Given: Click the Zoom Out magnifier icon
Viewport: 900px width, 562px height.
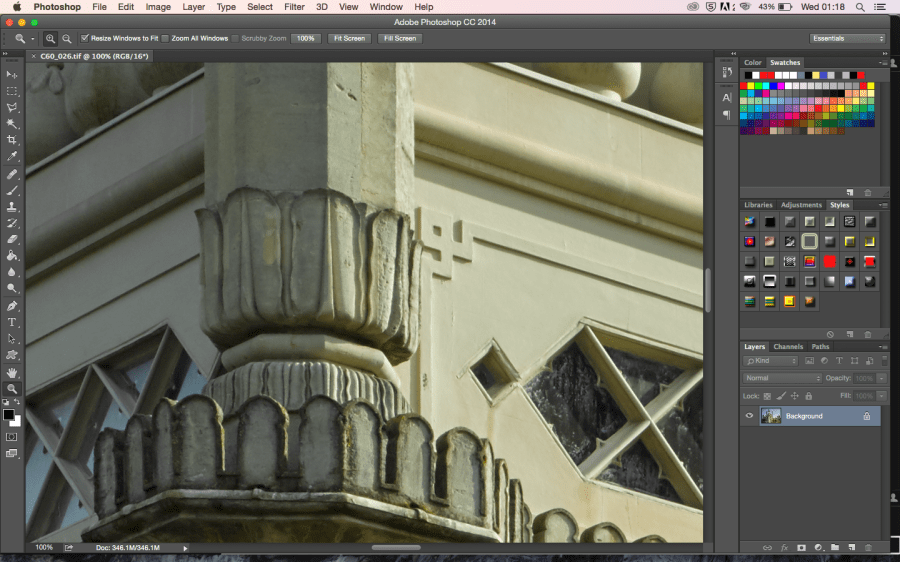Looking at the screenshot, I should pos(67,38).
